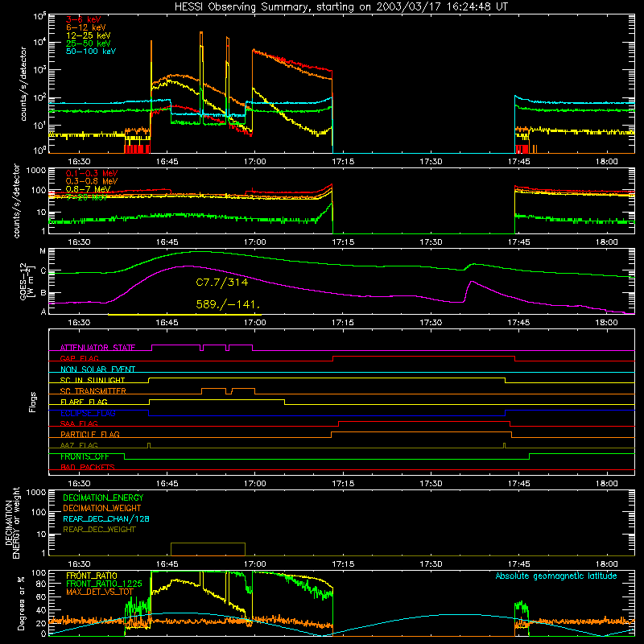This screenshot has height=644, width=644.
Task: Click the GOES-12 y-axis label
Action: [27, 282]
